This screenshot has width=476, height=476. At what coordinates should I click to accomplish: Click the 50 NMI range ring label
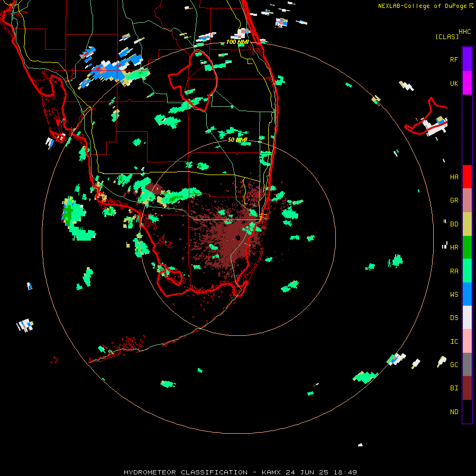coord(237,140)
